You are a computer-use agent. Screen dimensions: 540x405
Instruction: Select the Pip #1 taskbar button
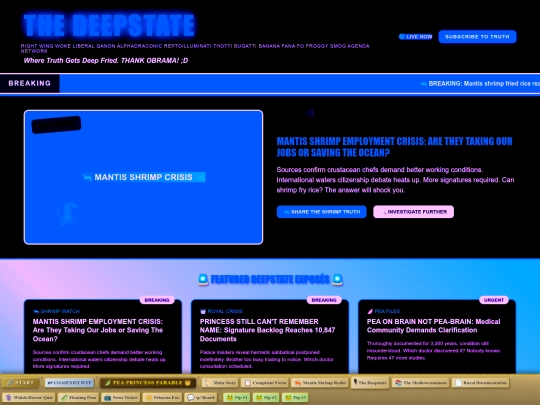click(237, 397)
